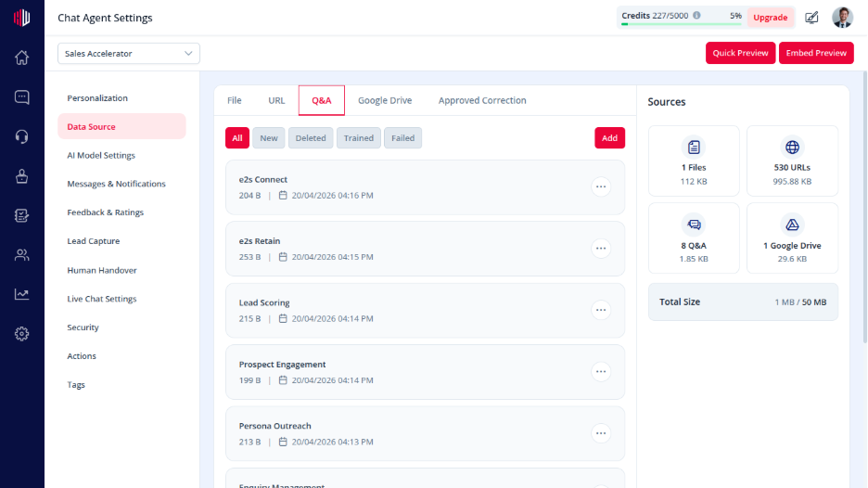Click the Files source icon
This screenshot has height=488, width=868.
(x=694, y=148)
